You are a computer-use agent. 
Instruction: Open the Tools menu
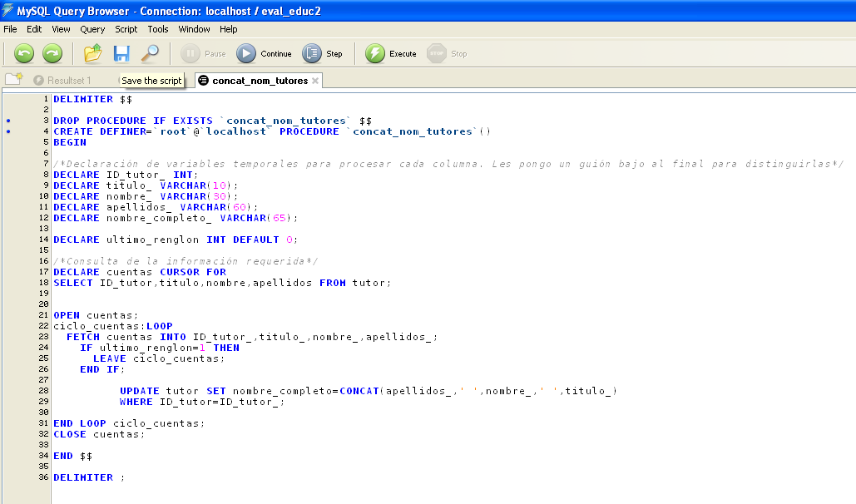[x=157, y=28]
